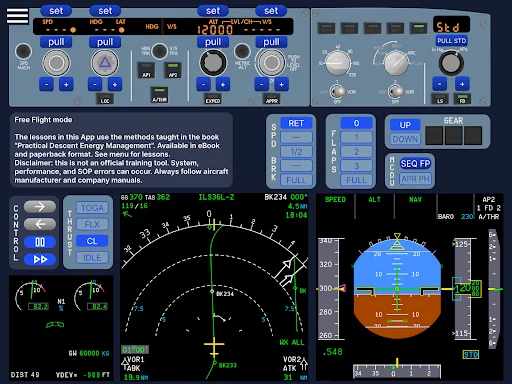512x384 pixels.
Task: Select flaps 0
Action: (356, 123)
